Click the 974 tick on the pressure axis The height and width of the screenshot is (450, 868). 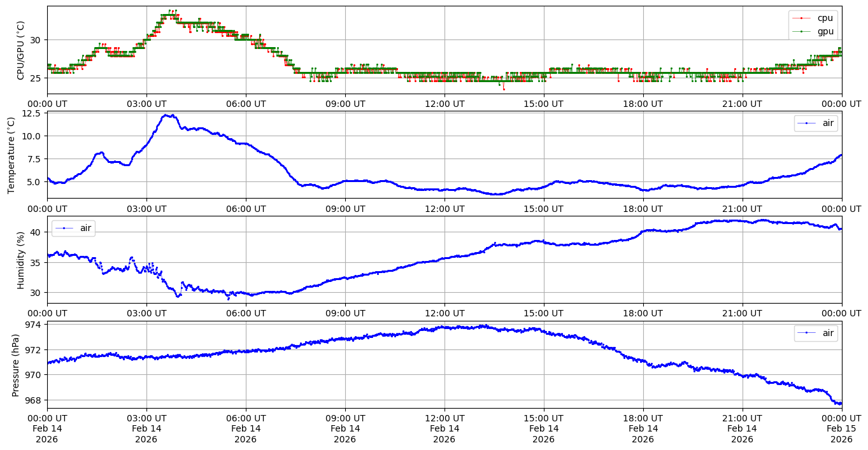[x=33, y=325]
